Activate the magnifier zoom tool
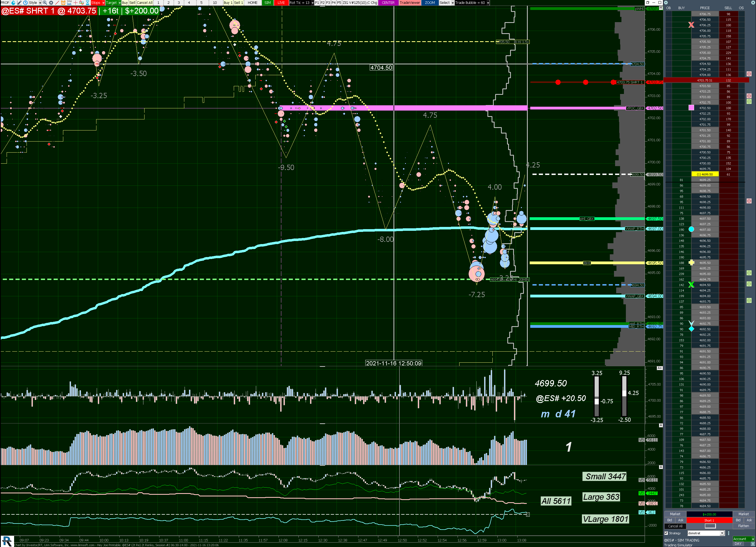The width and height of the screenshot is (756, 547). point(45,3)
